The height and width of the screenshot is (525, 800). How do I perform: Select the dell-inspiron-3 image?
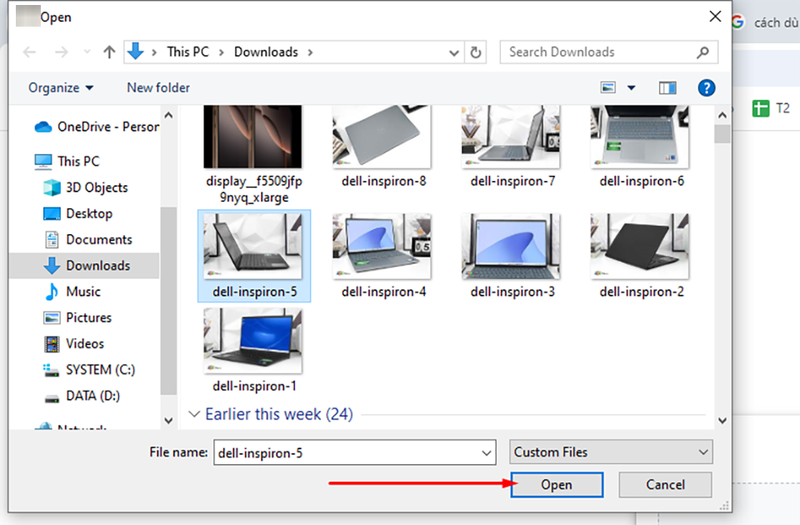pyautogui.click(x=511, y=246)
